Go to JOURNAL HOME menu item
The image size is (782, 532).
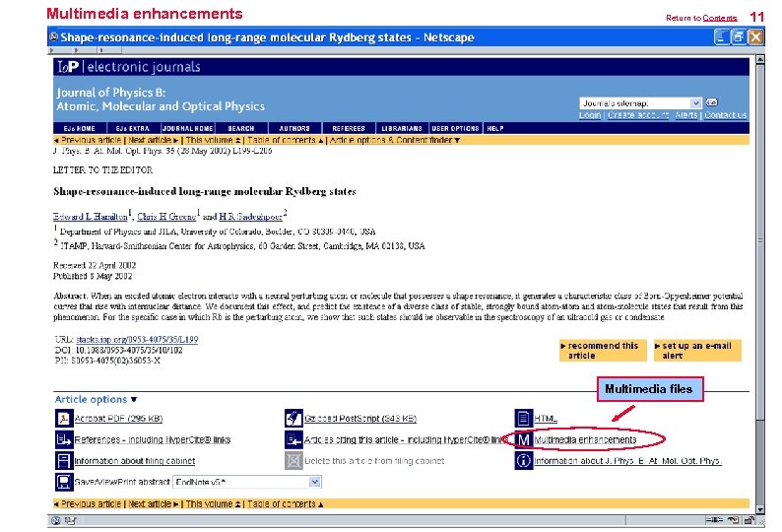(187, 128)
